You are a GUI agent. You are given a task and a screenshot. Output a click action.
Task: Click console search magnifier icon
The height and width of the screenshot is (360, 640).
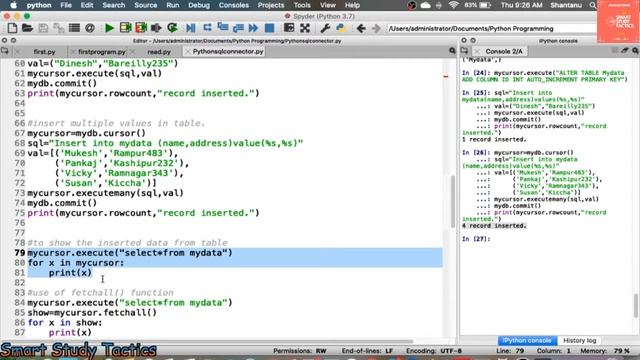(x=635, y=51)
